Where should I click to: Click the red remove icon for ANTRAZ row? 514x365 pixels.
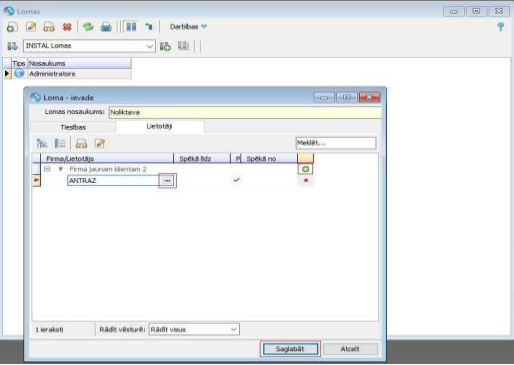[x=306, y=180]
